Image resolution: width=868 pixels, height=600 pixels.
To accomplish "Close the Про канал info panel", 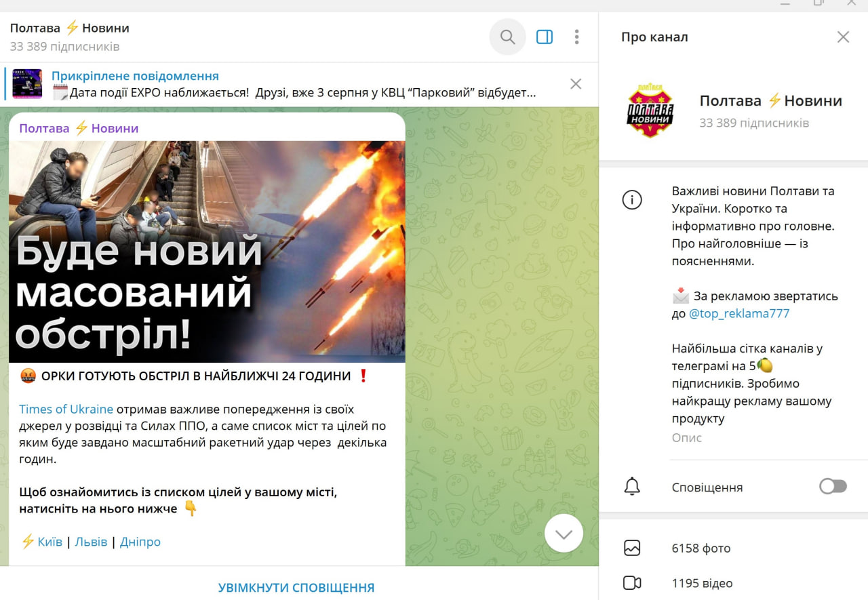I will (x=843, y=37).
